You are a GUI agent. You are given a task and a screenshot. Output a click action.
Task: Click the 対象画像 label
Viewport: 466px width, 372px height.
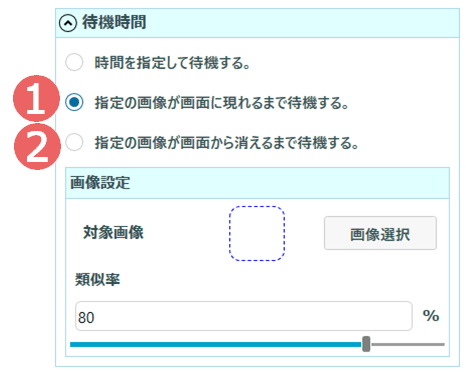pos(113,232)
